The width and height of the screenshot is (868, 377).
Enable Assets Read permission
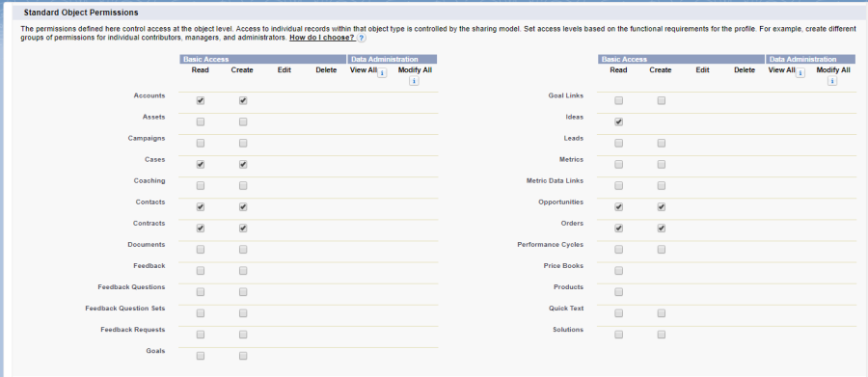[x=201, y=121]
